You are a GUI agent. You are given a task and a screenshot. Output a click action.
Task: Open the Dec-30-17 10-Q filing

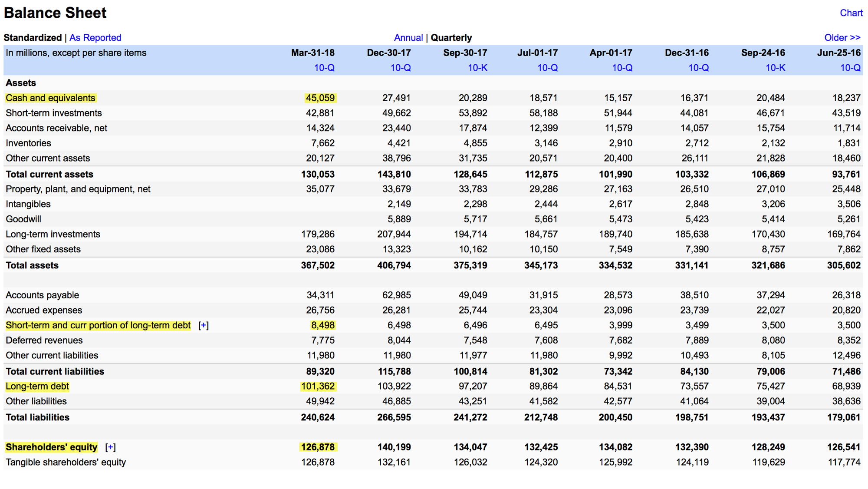401,68
